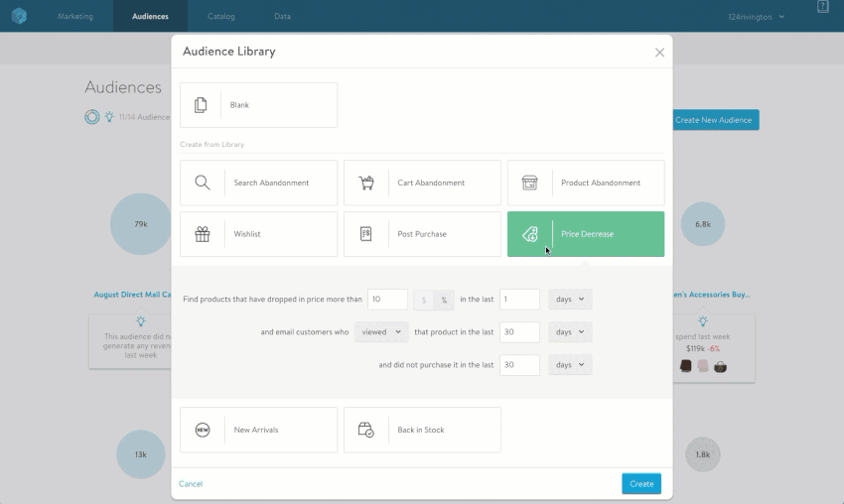This screenshot has width=844, height=504.
Task: Click the app logo in top navigation
Action: click(x=20, y=16)
